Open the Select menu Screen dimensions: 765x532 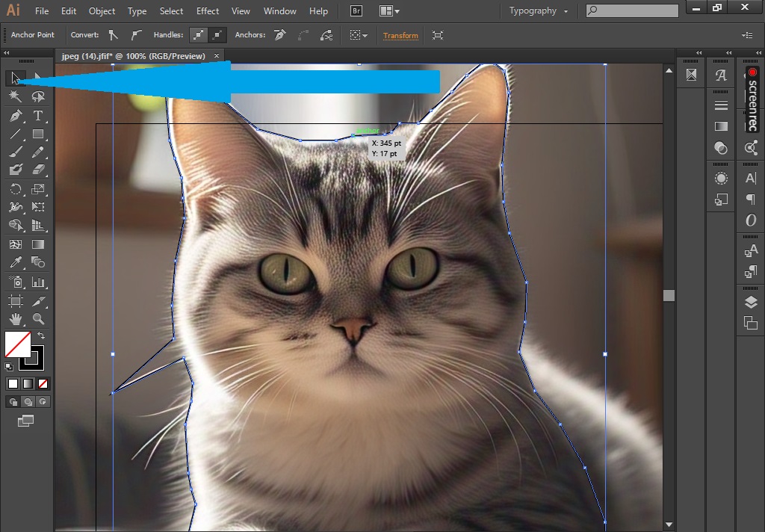pyautogui.click(x=171, y=10)
